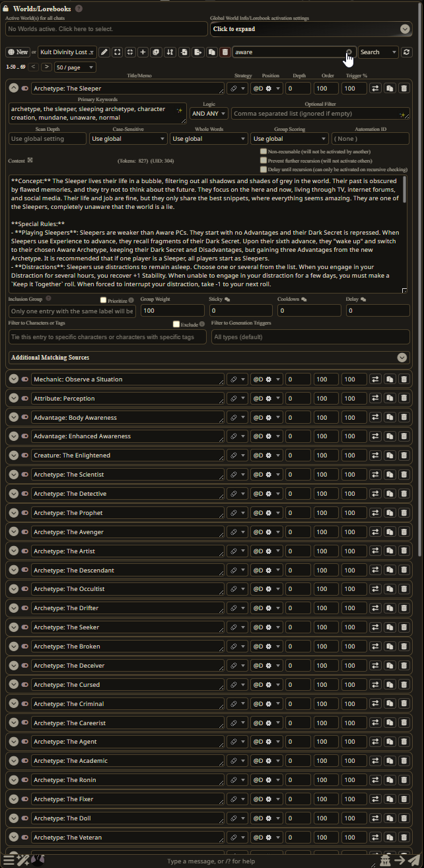Click the Active Worlds selection box
This screenshot has height=868, width=424.
pos(106,29)
